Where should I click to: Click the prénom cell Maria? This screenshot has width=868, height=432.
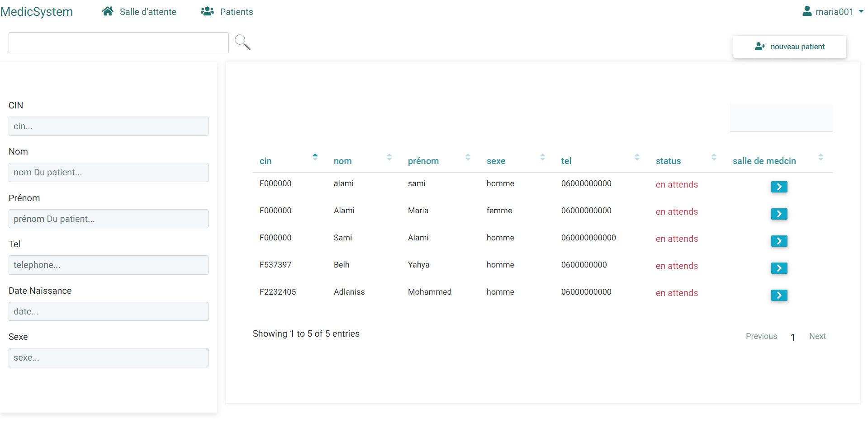[418, 211]
